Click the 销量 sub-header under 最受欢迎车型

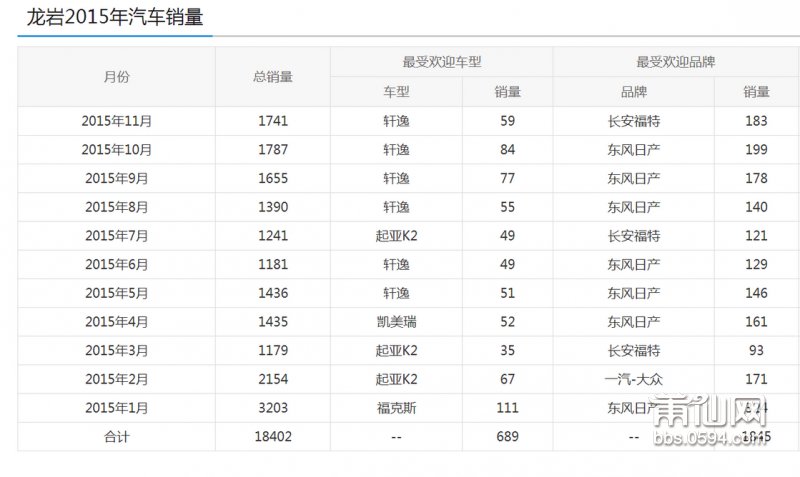coord(508,92)
